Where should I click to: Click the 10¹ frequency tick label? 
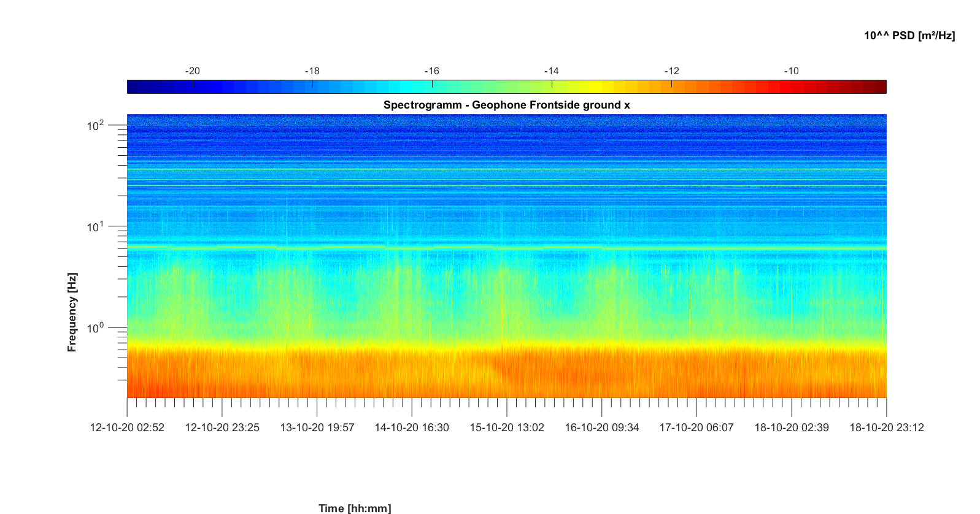point(96,227)
